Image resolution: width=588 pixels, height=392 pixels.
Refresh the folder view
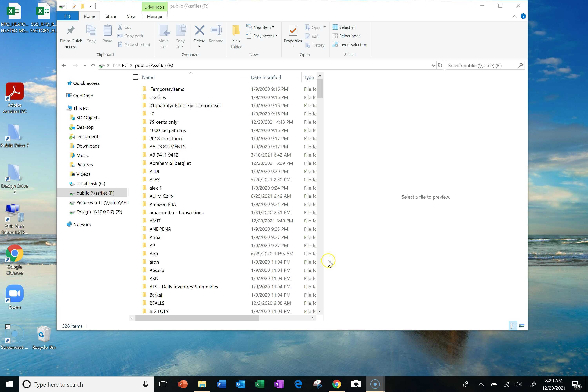click(x=440, y=65)
